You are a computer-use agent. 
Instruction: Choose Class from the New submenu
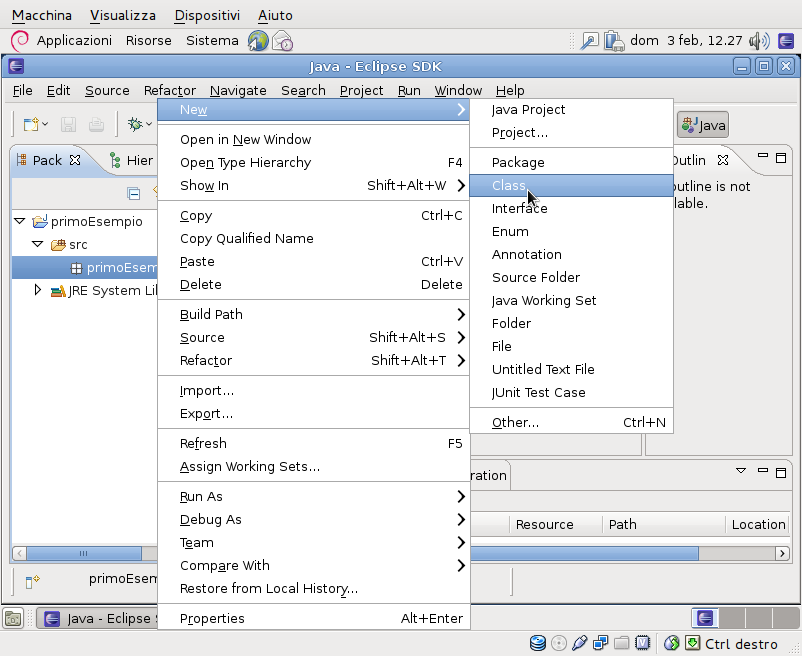571,185
